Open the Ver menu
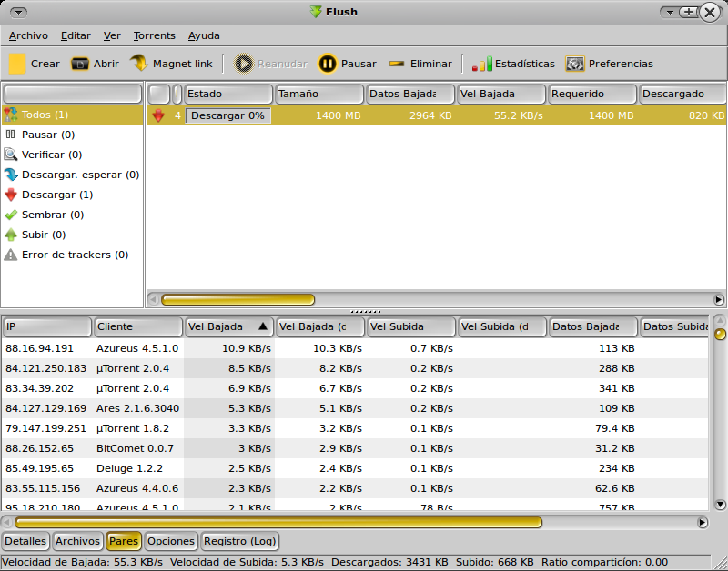728x571 pixels. (x=112, y=35)
